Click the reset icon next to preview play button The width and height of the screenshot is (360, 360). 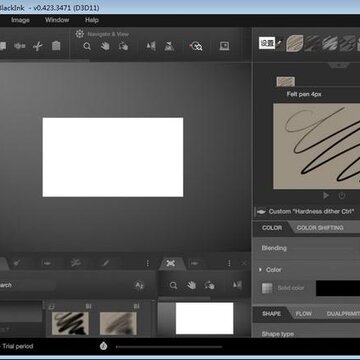point(342,196)
